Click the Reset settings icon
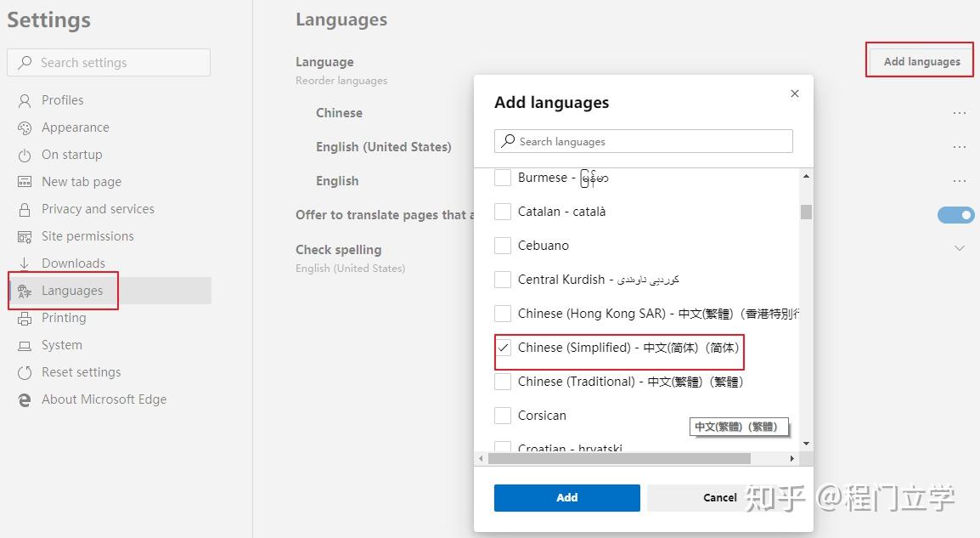The width and height of the screenshot is (980, 538). click(x=24, y=372)
